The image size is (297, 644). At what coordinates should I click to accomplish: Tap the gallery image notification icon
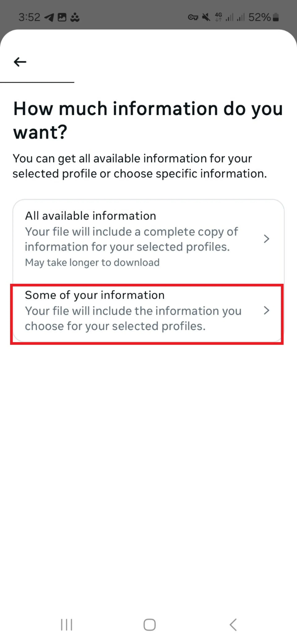click(x=62, y=17)
